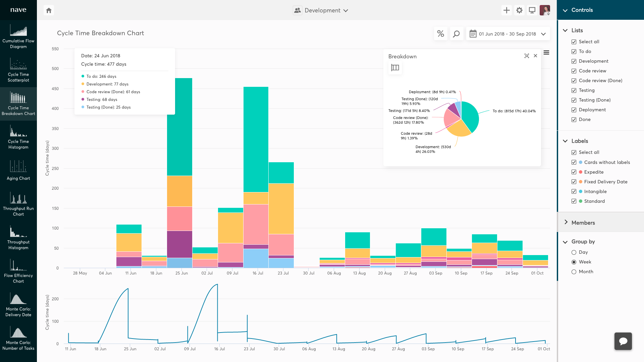Open the chart export hamburger menu

coord(547,53)
